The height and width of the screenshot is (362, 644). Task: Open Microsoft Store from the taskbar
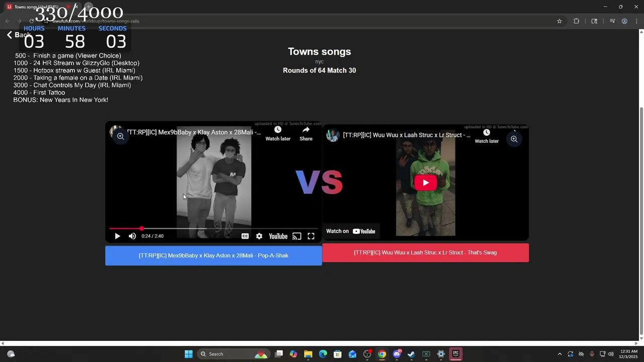click(338, 354)
